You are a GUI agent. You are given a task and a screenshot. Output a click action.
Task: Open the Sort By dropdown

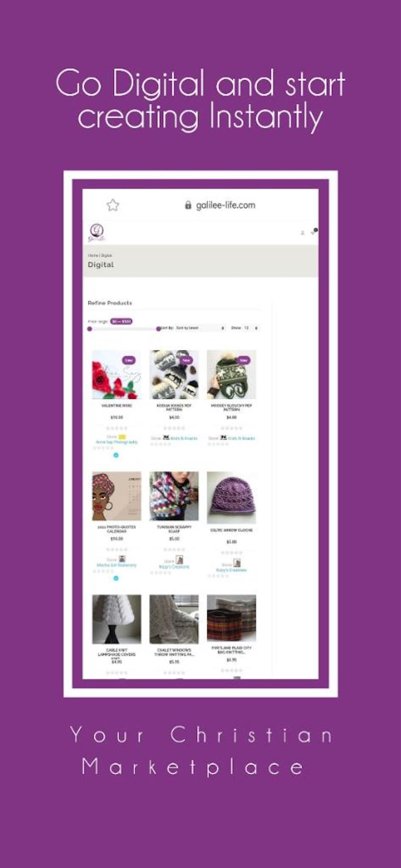click(x=200, y=328)
